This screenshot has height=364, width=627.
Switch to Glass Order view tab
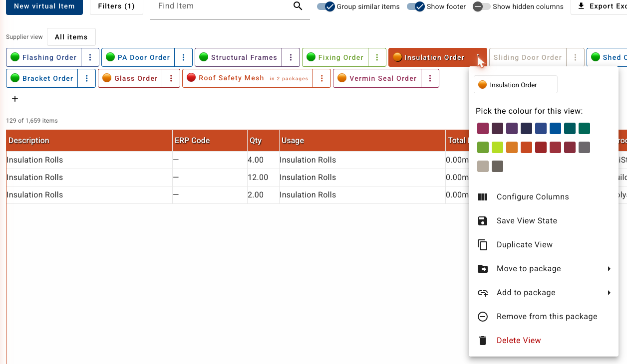[130, 78]
